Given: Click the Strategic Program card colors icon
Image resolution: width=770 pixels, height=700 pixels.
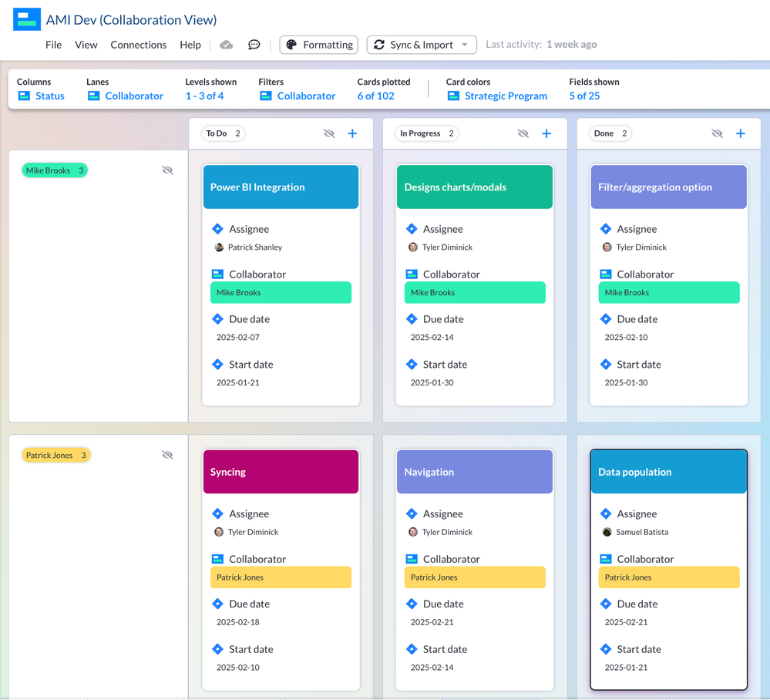Looking at the screenshot, I should [x=452, y=96].
